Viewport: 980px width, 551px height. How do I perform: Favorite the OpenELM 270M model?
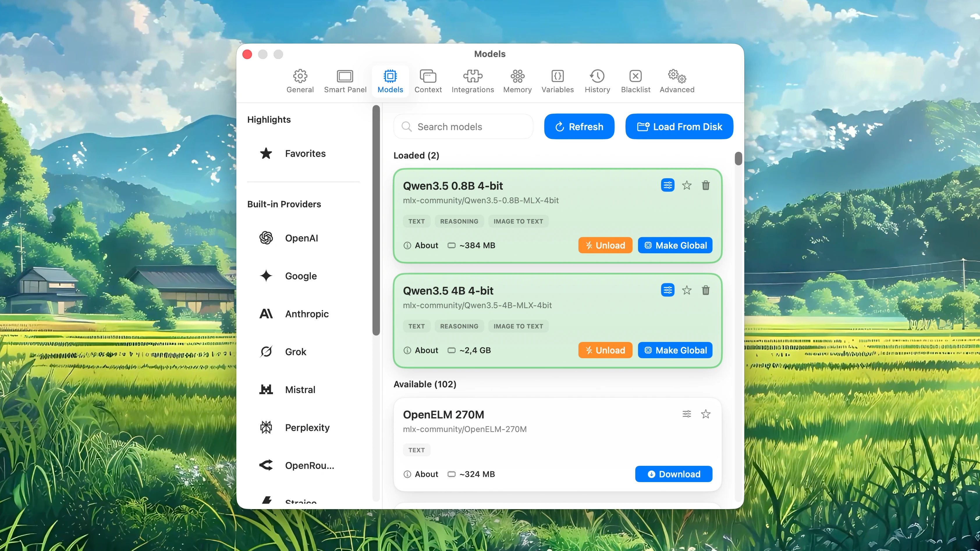pos(706,414)
